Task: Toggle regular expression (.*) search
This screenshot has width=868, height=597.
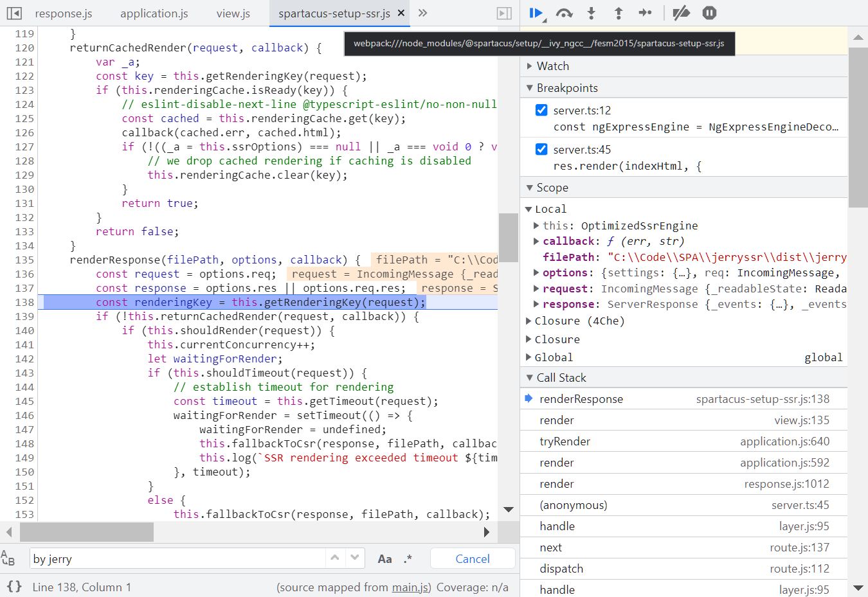Action: click(408, 559)
